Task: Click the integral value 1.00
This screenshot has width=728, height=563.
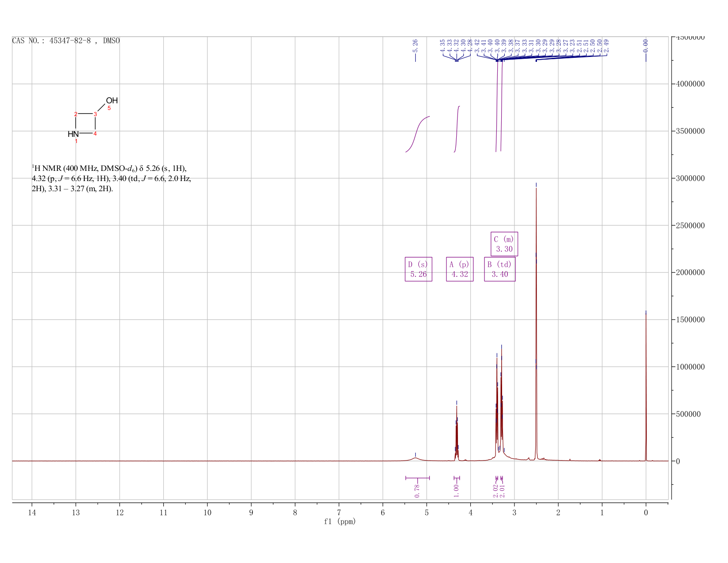Action: click(x=457, y=491)
